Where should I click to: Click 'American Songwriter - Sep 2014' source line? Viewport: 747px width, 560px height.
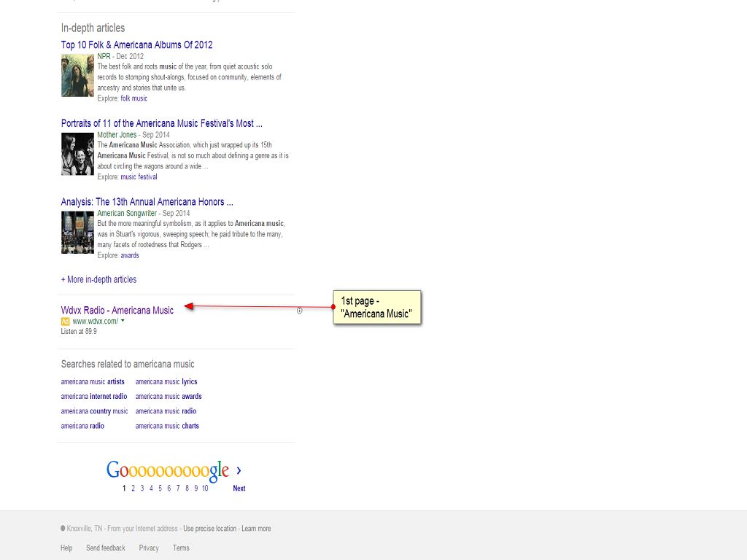click(144, 214)
